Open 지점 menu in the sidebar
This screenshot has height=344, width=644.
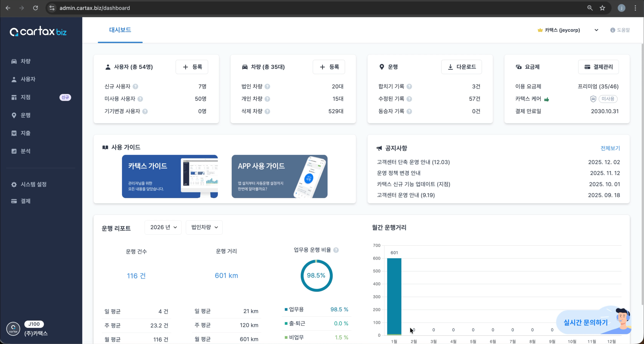point(26,97)
